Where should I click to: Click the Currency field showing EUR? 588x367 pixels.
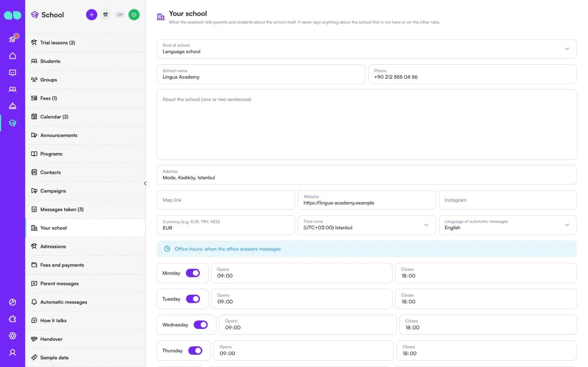(x=226, y=225)
